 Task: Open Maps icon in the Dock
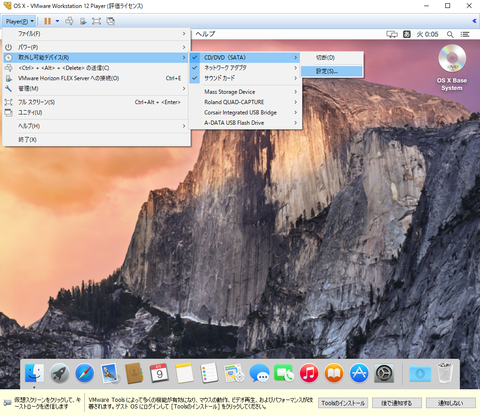tap(234, 373)
